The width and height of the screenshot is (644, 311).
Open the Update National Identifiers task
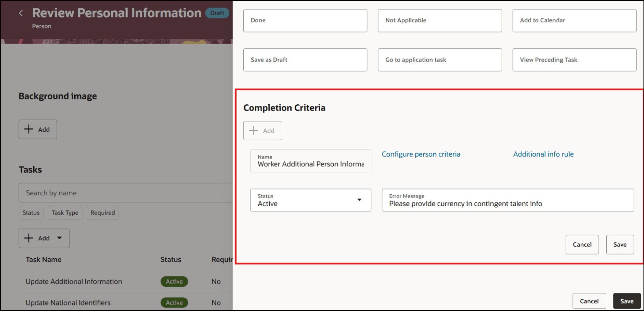pos(68,303)
